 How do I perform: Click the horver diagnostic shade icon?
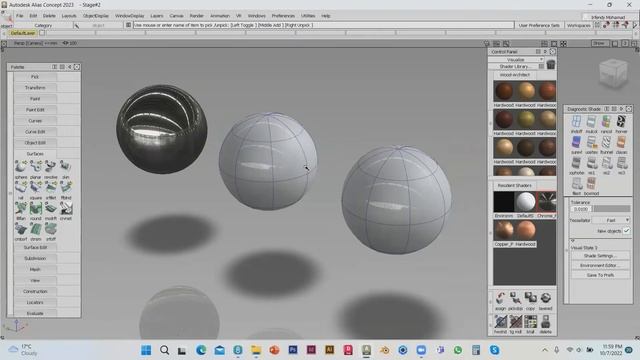coord(621,121)
